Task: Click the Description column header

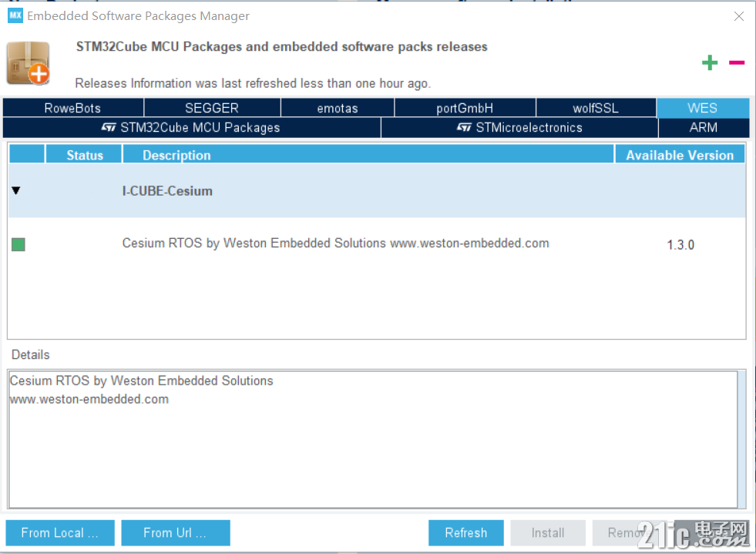Action: pos(368,155)
